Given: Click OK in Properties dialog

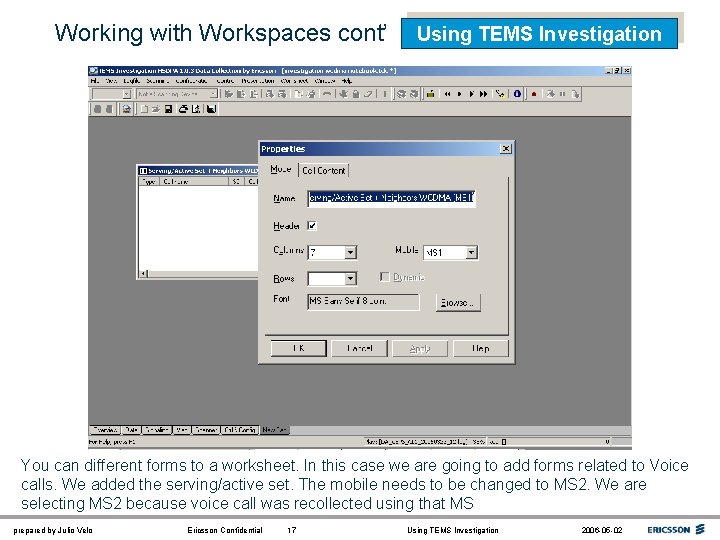Looking at the screenshot, I should point(298,349).
